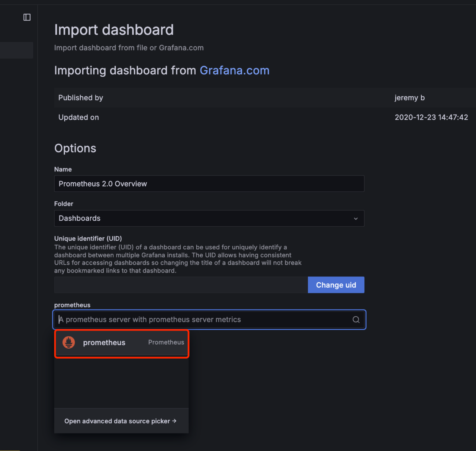Screen dimensions: 476x451
Task: Click the empty UID input field
Action: [x=181, y=285]
